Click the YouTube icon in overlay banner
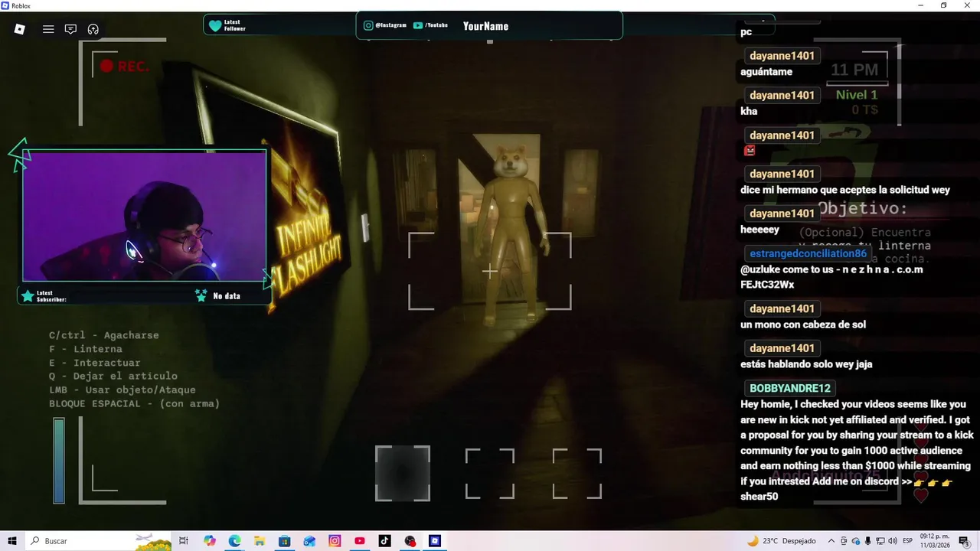The height and width of the screenshot is (551, 980). [418, 25]
